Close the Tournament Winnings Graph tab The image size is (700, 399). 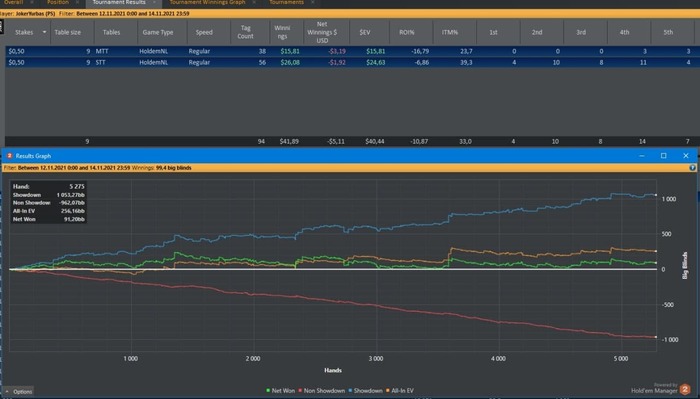click(254, 2)
